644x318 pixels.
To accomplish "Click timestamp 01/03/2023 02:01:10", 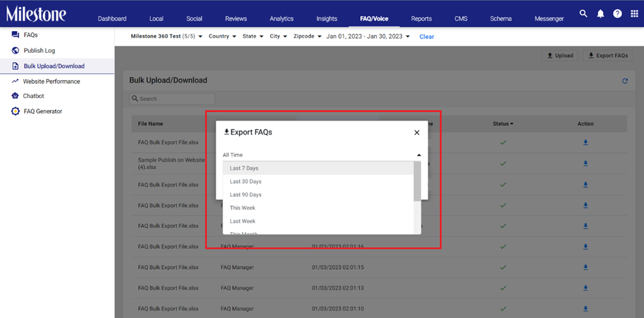I will [338, 309].
